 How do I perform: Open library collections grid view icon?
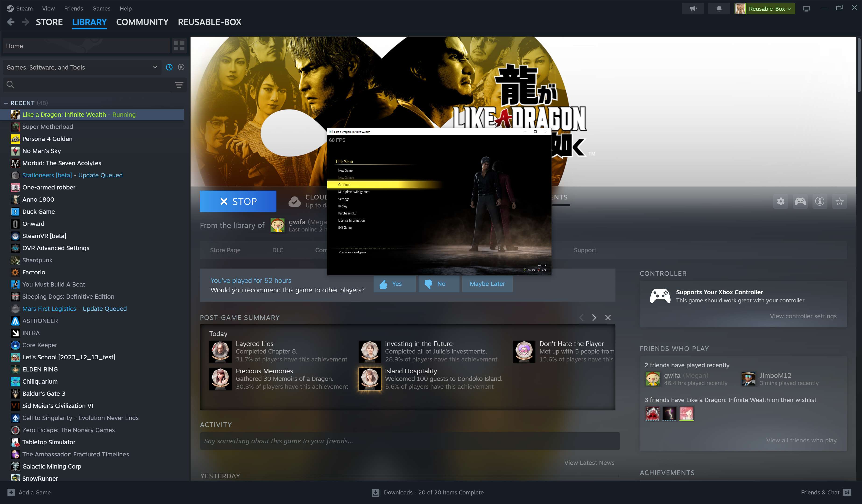coord(179,46)
